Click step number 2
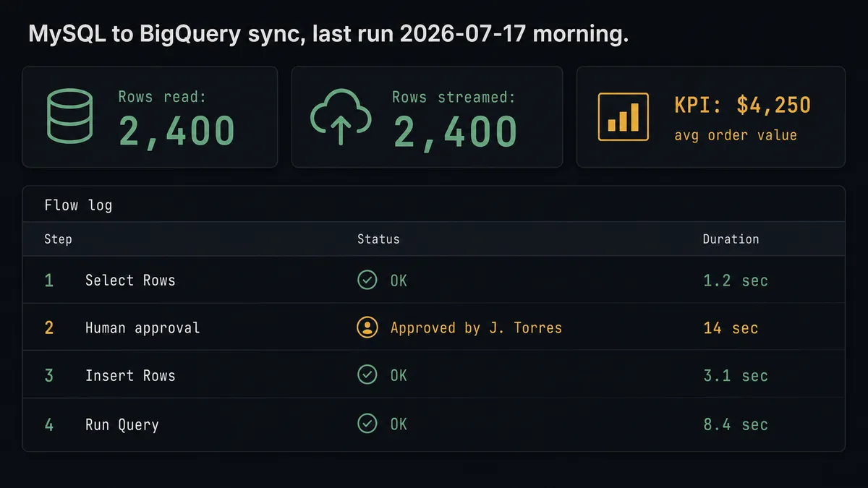868x488 pixels. (x=49, y=328)
